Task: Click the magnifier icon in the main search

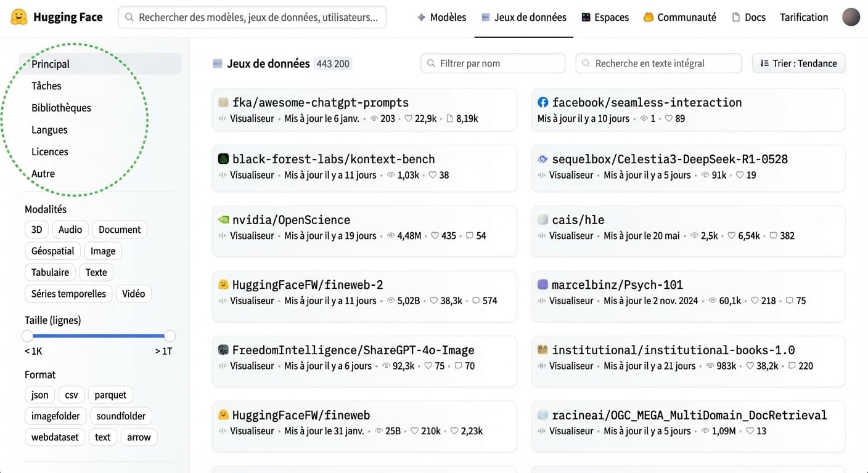Action: click(129, 17)
